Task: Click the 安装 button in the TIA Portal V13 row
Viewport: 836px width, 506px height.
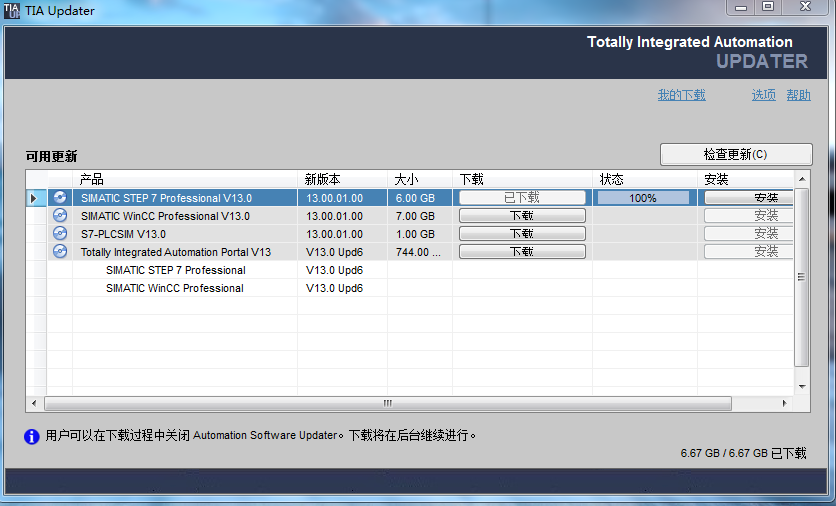Action: (749, 251)
